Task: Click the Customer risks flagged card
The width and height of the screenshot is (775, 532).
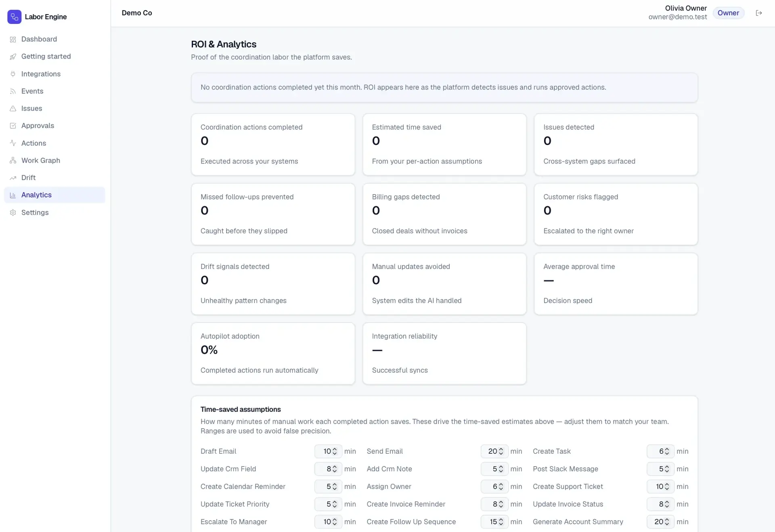Action: coord(616,214)
